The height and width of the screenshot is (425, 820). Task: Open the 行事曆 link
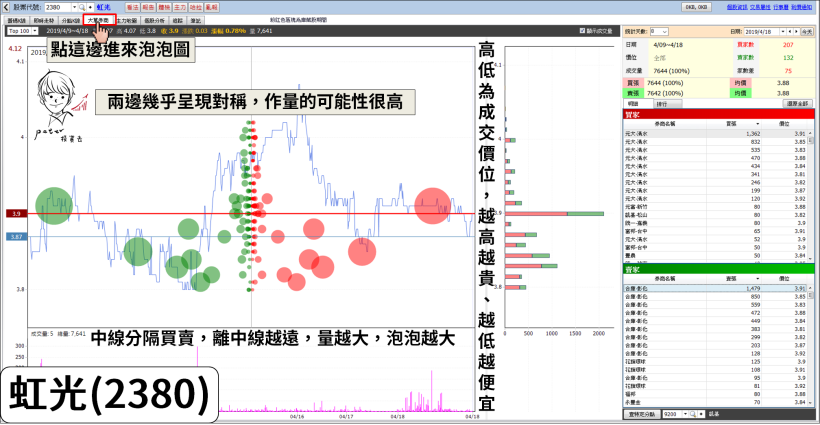pyautogui.click(x=781, y=7)
